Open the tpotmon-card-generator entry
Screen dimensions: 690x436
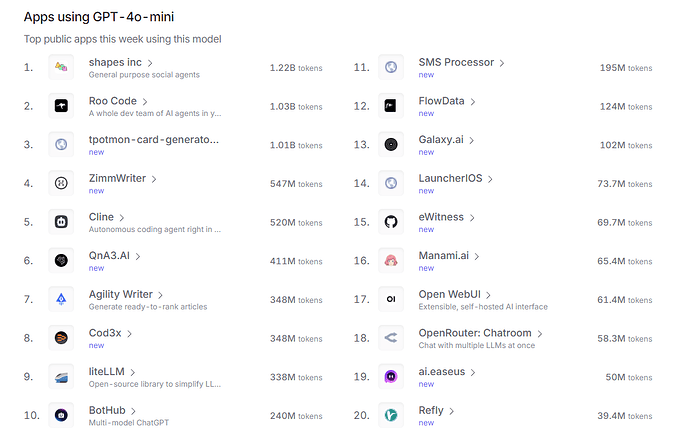(x=154, y=139)
